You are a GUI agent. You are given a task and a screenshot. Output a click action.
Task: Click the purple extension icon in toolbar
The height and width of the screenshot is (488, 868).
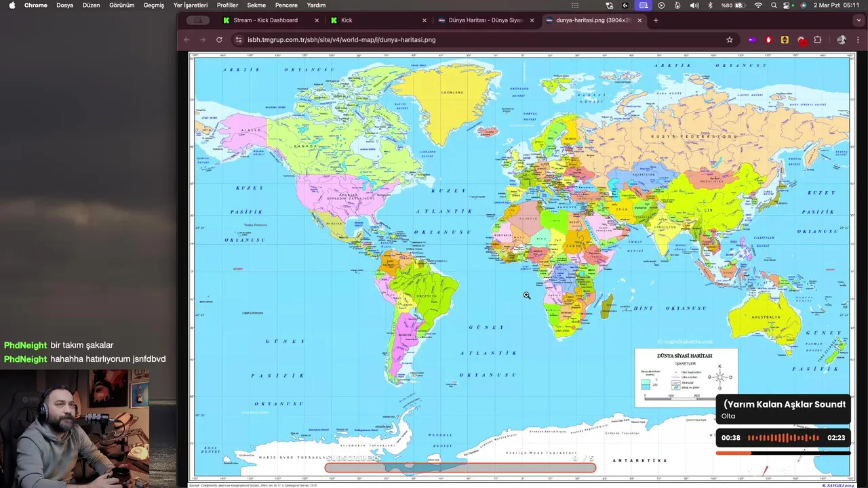click(751, 40)
